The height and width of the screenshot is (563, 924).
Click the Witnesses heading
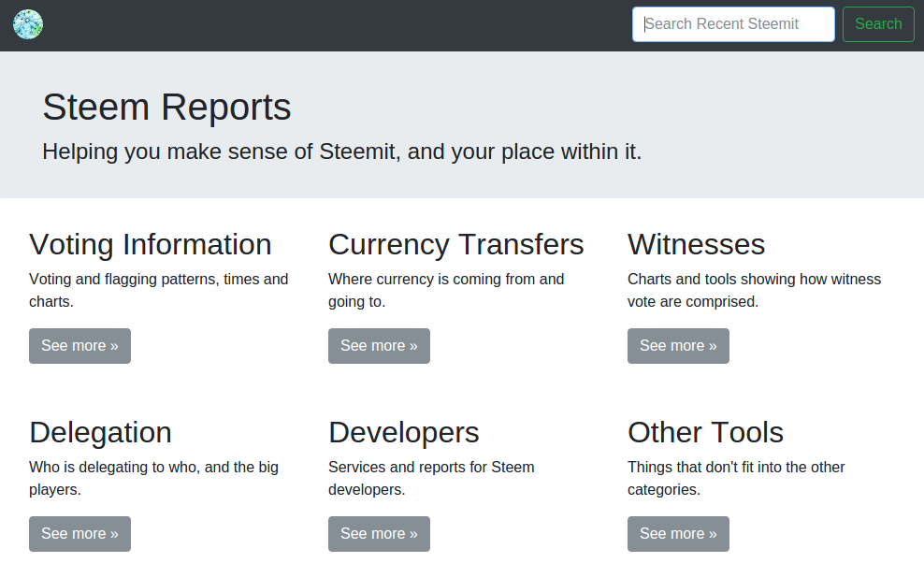tap(696, 245)
